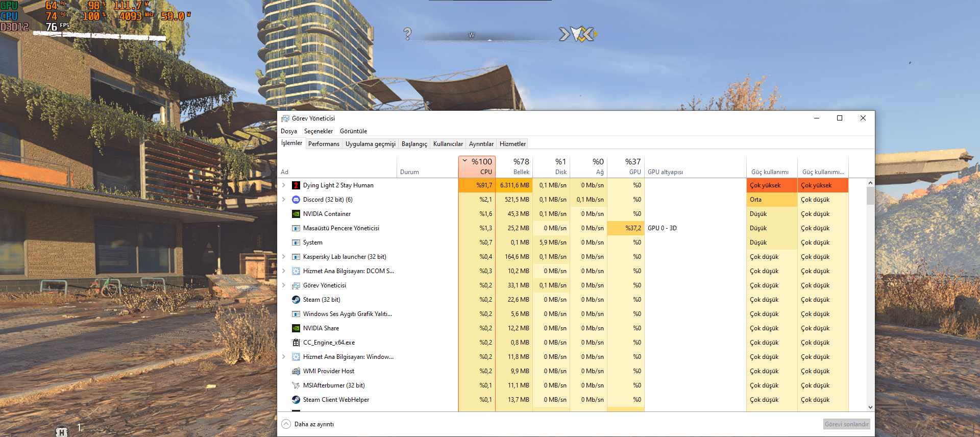Click the 521,5 MB memory cell

tap(514, 200)
